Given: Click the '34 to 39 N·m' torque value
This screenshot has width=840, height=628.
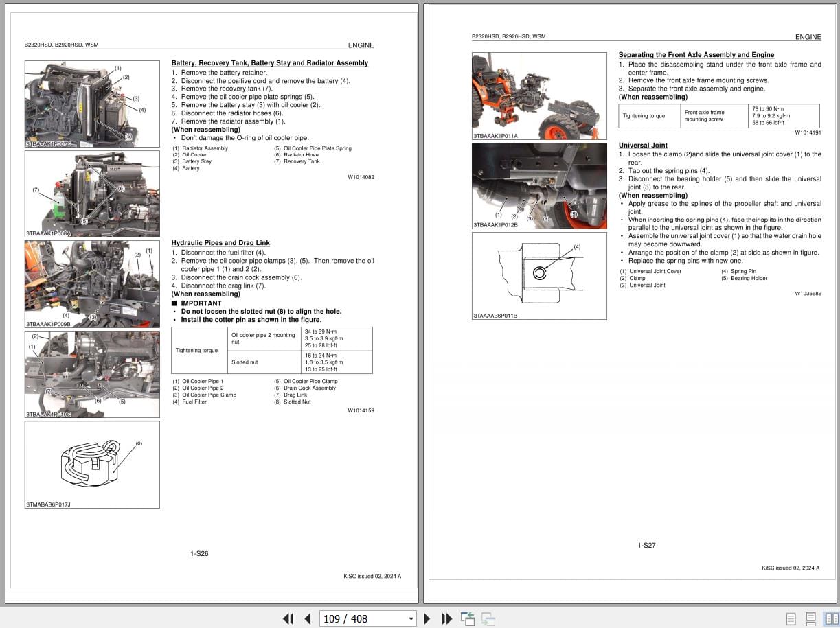Looking at the screenshot, I should coord(321,332).
